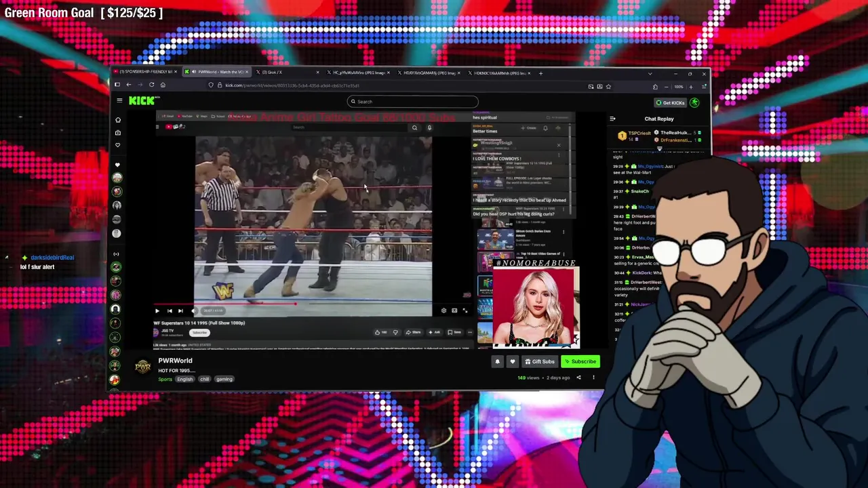
Task: Switch to the Grok / X tab
Action: coord(289,72)
